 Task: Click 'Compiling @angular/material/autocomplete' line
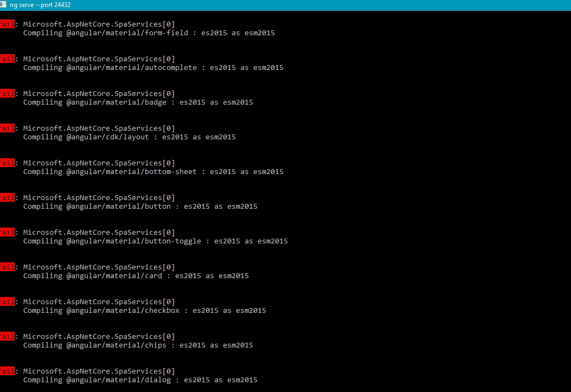coord(153,67)
